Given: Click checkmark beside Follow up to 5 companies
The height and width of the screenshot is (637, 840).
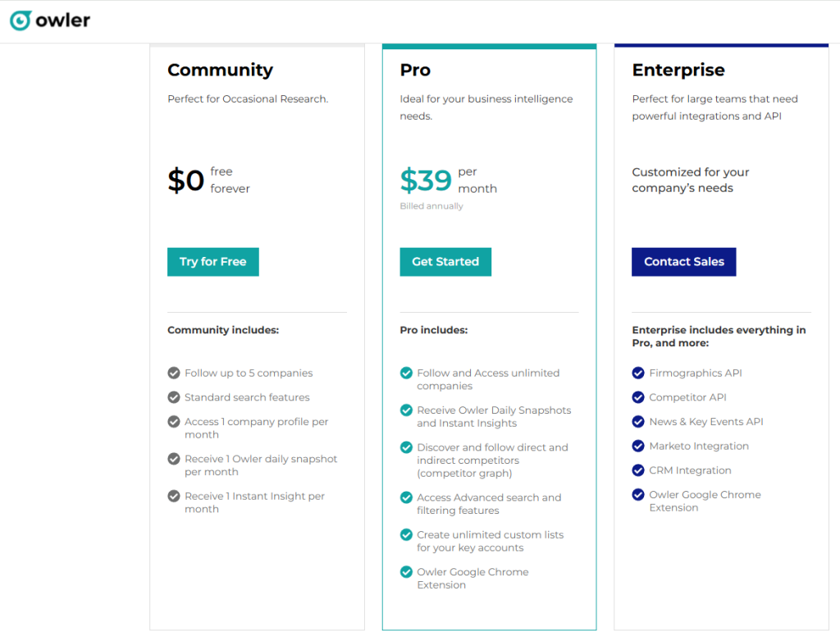Looking at the screenshot, I should 174,373.
